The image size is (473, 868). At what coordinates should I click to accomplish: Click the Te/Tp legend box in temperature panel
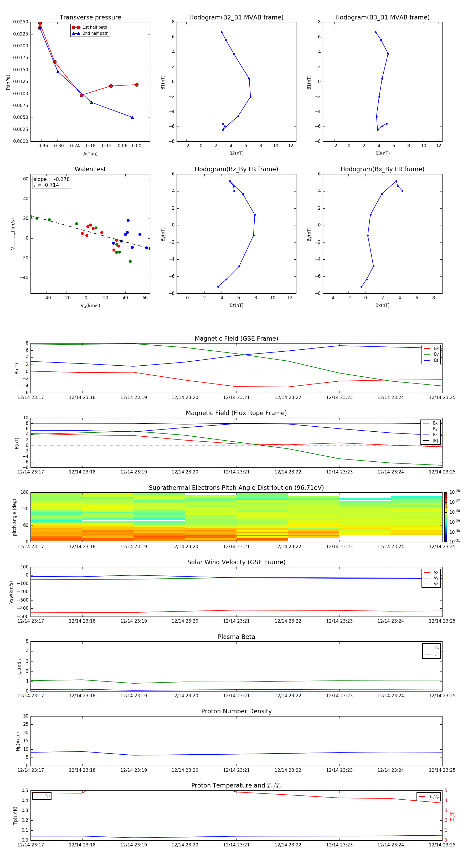429,796
